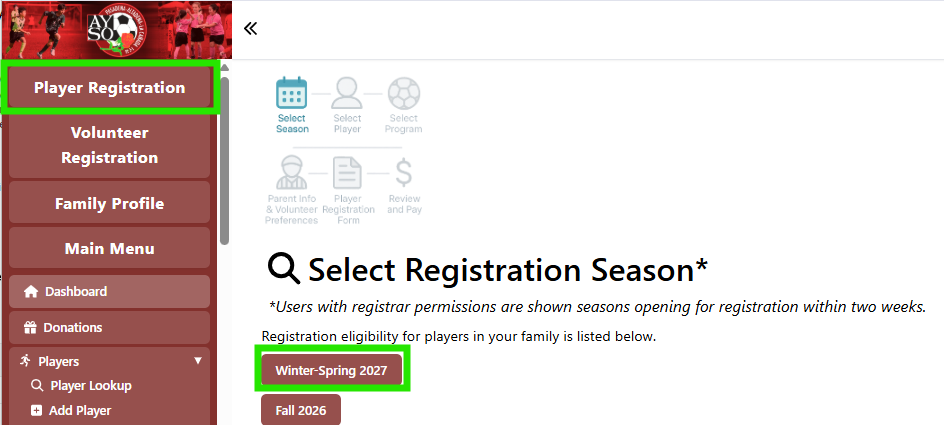Viewport: 944px width, 425px height.
Task: Open Family Profile
Action: tap(110, 203)
